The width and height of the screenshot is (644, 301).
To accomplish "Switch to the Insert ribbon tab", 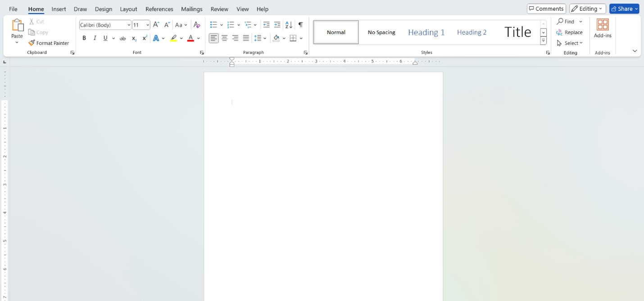I will click(59, 9).
